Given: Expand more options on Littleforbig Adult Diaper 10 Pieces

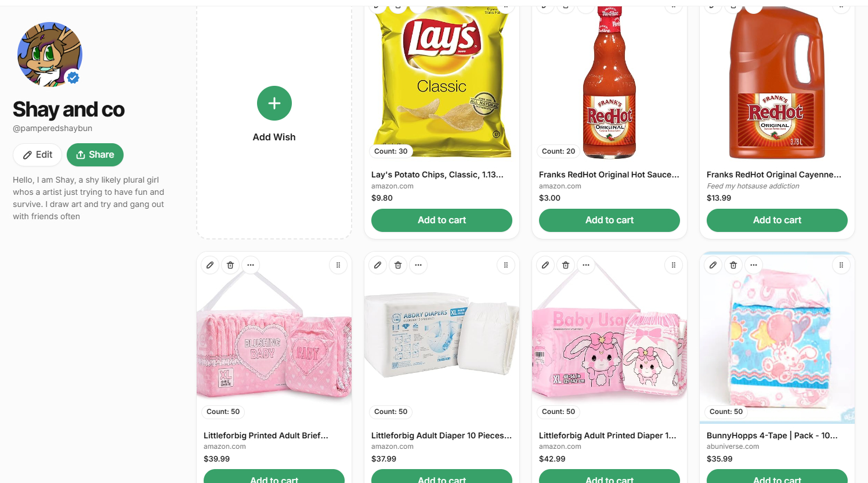Looking at the screenshot, I should [x=418, y=265].
